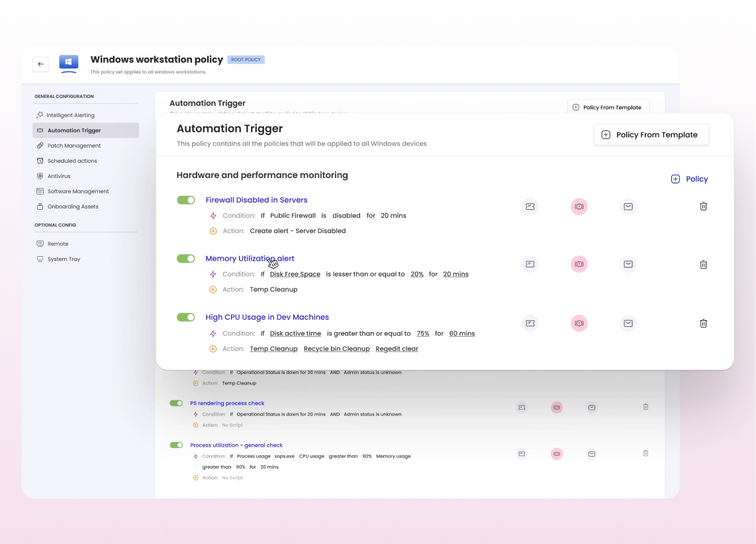Viewport: 756px width, 544px height.
Task: Open the Disk Free Space condition selector
Action: pyautogui.click(x=295, y=274)
